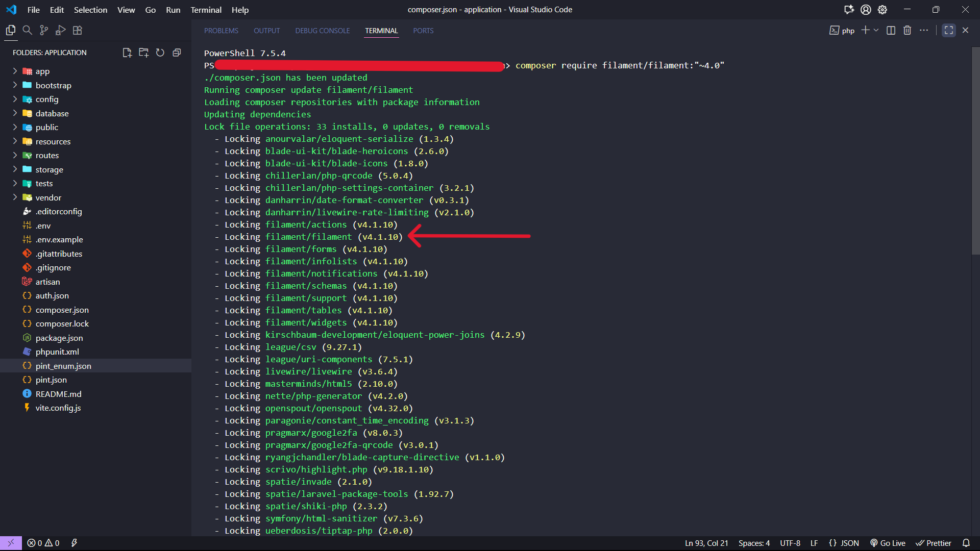The image size is (980, 551).
Task: Open the Source Control view
Action: pos(44,30)
